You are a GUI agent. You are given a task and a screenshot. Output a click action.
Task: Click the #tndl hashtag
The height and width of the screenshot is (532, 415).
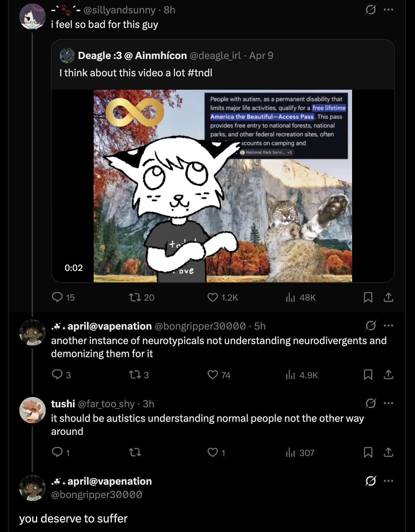click(200, 73)
